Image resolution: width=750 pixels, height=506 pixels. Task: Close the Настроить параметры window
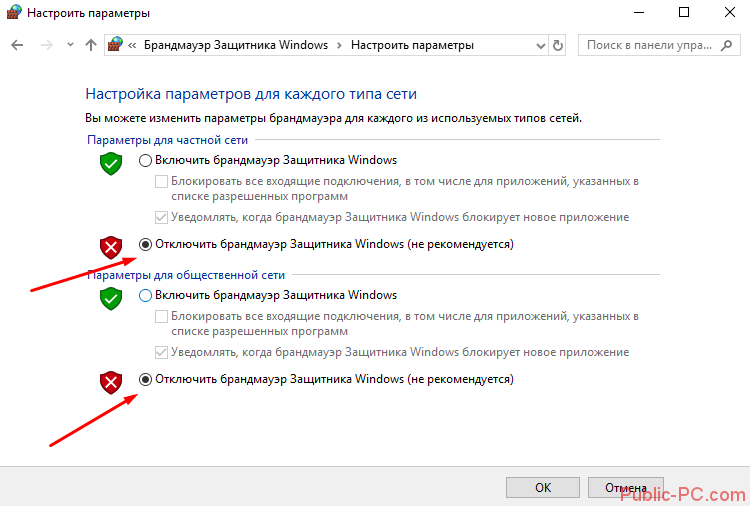730,12
